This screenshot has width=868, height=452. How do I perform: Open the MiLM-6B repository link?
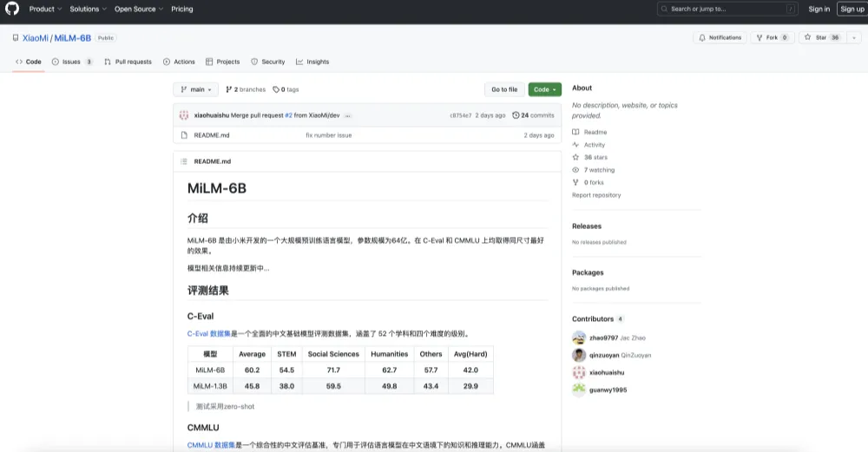coord(73,38)
